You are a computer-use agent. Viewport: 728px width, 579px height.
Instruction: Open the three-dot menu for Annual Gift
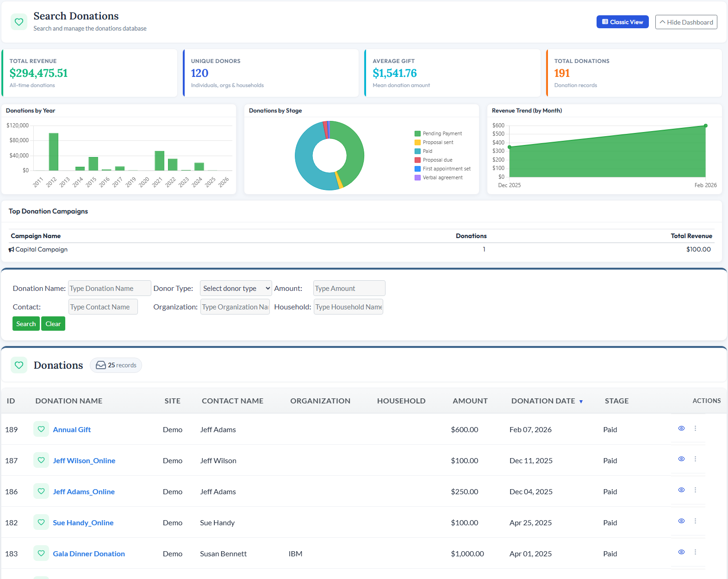(x=695, y=428)
